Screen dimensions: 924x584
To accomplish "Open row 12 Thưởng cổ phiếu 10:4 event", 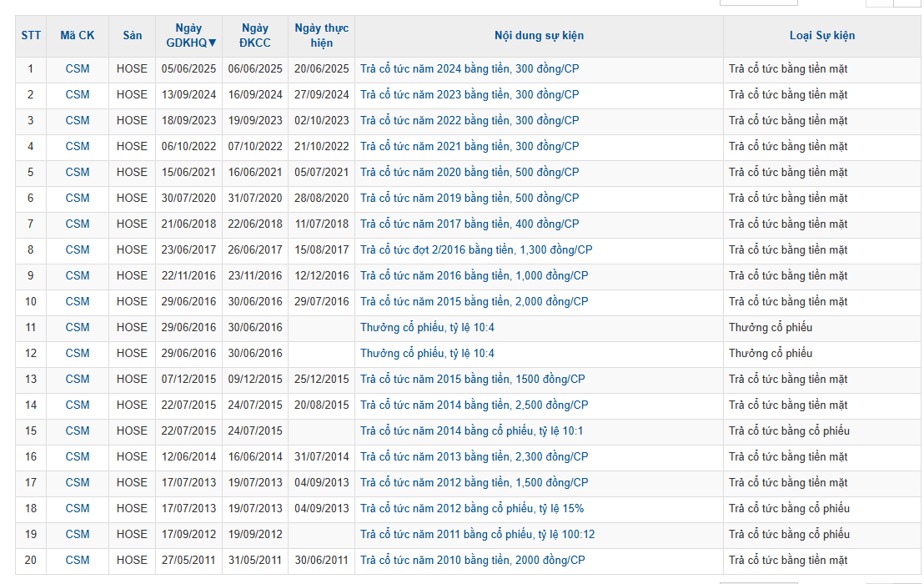I will coord(427,354).
